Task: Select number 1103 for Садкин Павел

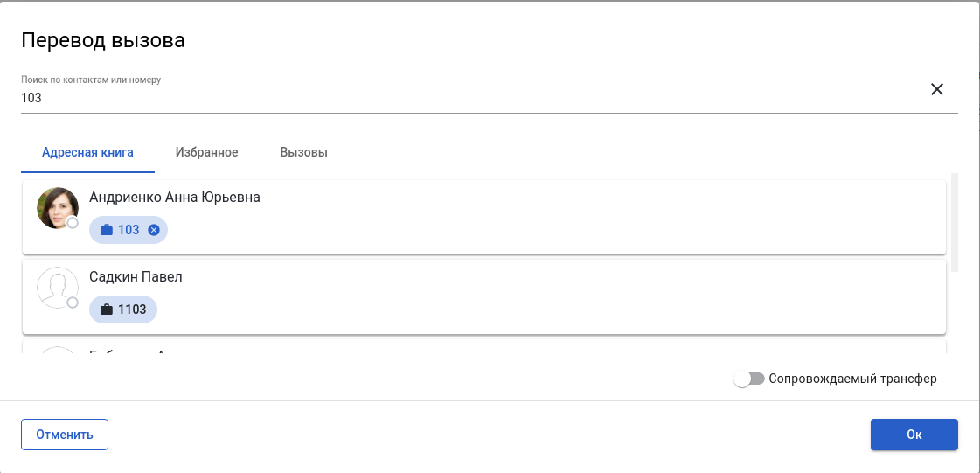Action: [x=133, y=310]
